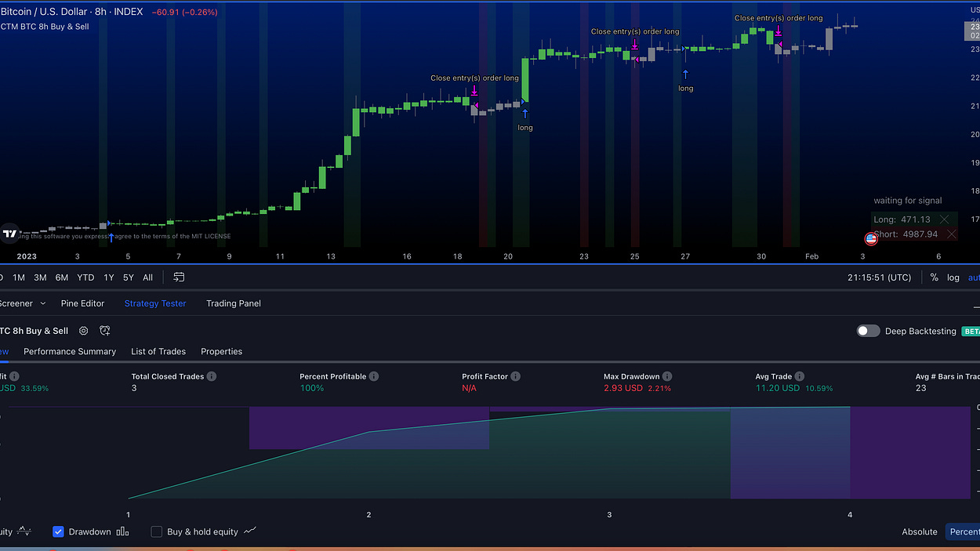Image resolution: width=980 pixels, height=551 pixels.
Task: Open the 21:15:51 (UTC) timezone menu
Action: [879, 277]
